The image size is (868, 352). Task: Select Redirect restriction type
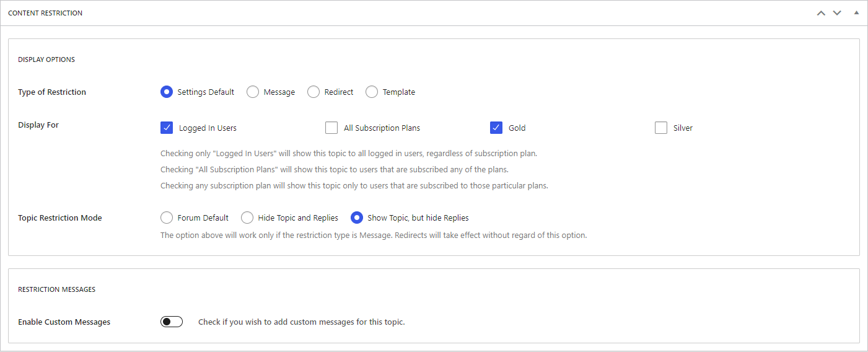(x=313, y=92)
